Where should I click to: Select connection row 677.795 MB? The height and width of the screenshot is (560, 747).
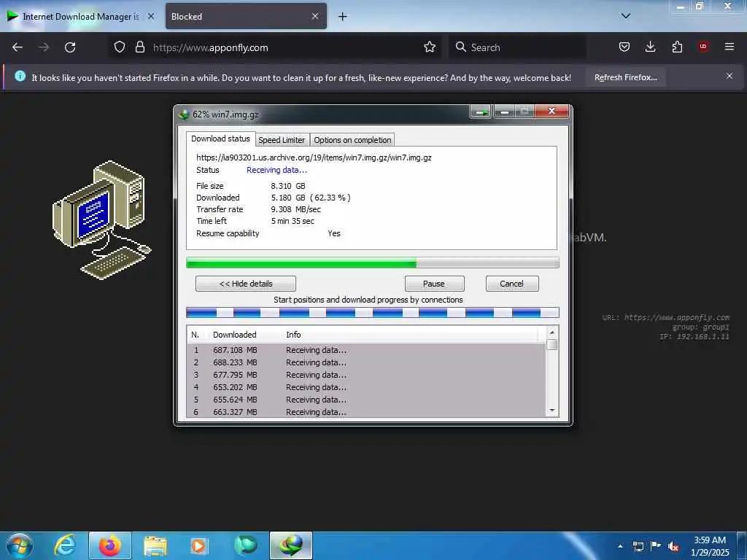tap(367, 375)
